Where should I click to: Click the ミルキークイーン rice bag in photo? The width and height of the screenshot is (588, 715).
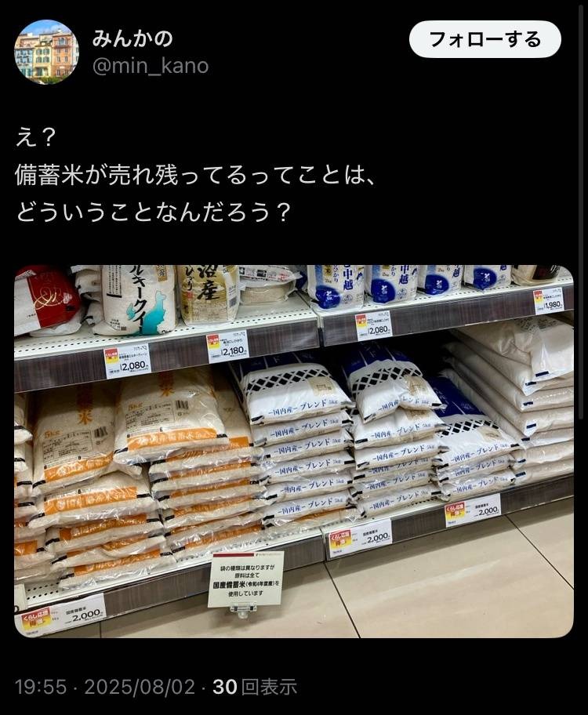point(139,298)
